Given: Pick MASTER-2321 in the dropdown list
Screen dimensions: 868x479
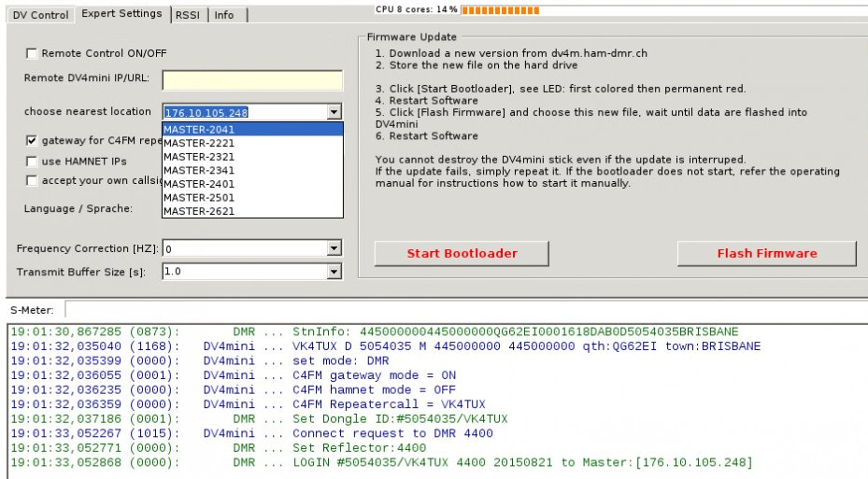Looking at the screenshot, I should click(252, 157).
